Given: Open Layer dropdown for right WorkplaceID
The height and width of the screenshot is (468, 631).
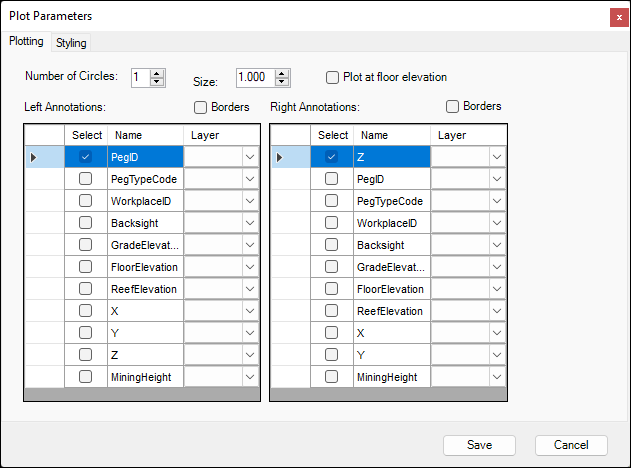Looking at the screenshot, I should click(496, 223).
